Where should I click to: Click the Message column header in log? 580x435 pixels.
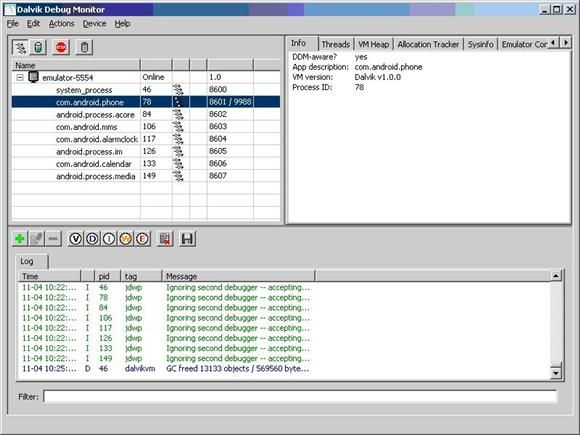(239, 276)
